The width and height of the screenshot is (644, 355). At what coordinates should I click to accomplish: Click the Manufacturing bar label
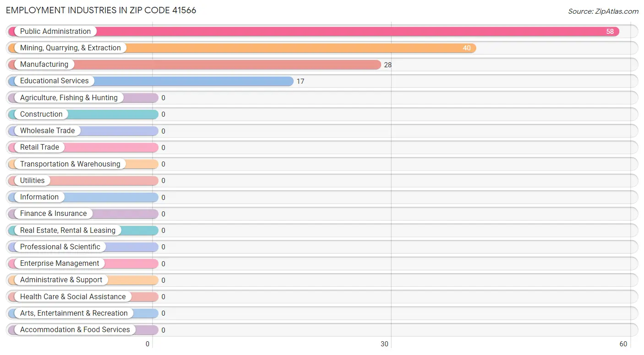click(44, 64)
